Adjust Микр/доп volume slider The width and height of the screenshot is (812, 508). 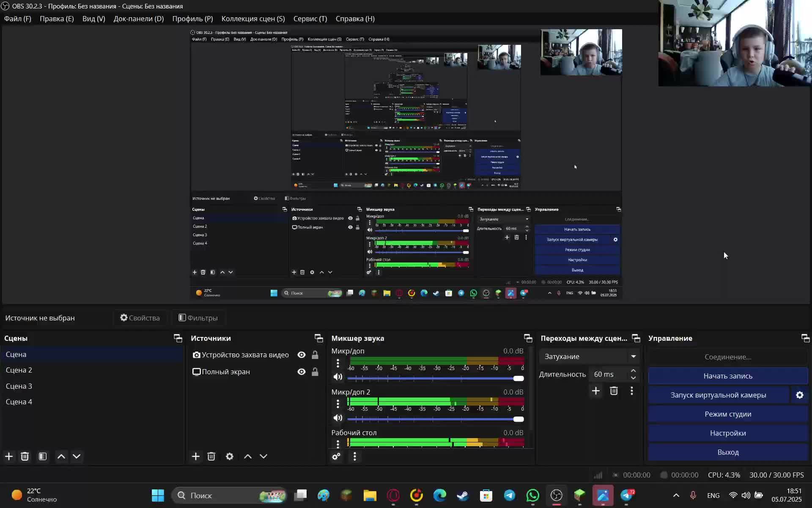click(x=436, y=378)
